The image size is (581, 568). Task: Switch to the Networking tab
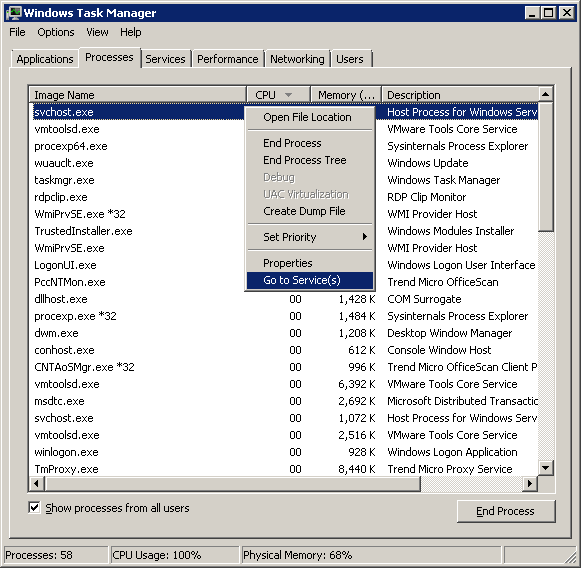pos(297,59)
